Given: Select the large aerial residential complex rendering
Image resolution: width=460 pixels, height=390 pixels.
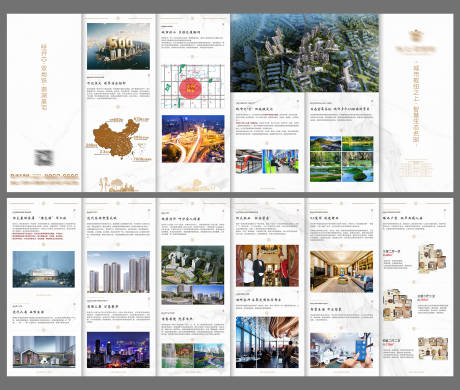Looking at the screenshot, I should click(x=305, y=53).
